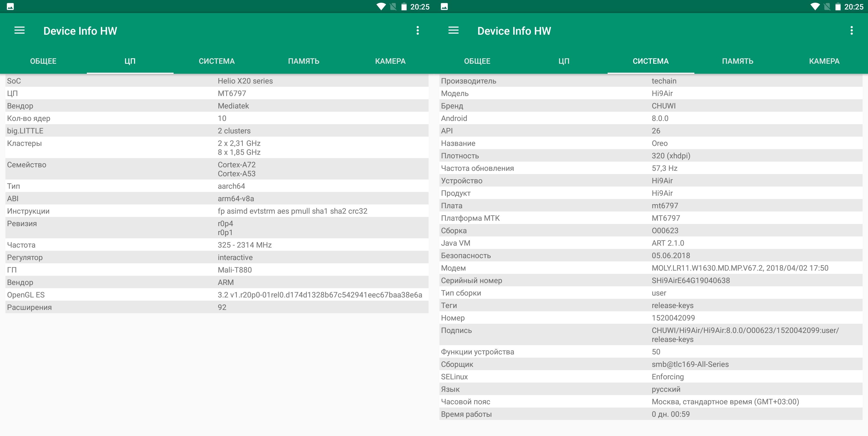Tap image notification icon in right status bar
The image size is (868, 436).
click(x=444, y=7)
